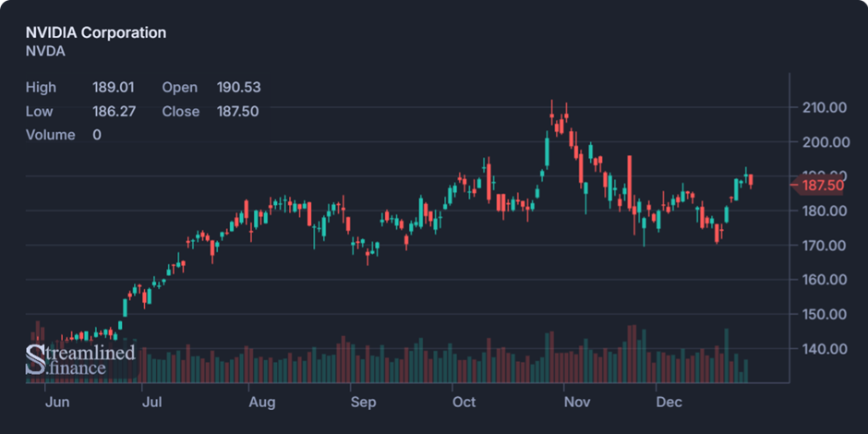Click the NVIDIA Corporation title
Viewport: 868px width, 434px height.
tap(96, 32)
